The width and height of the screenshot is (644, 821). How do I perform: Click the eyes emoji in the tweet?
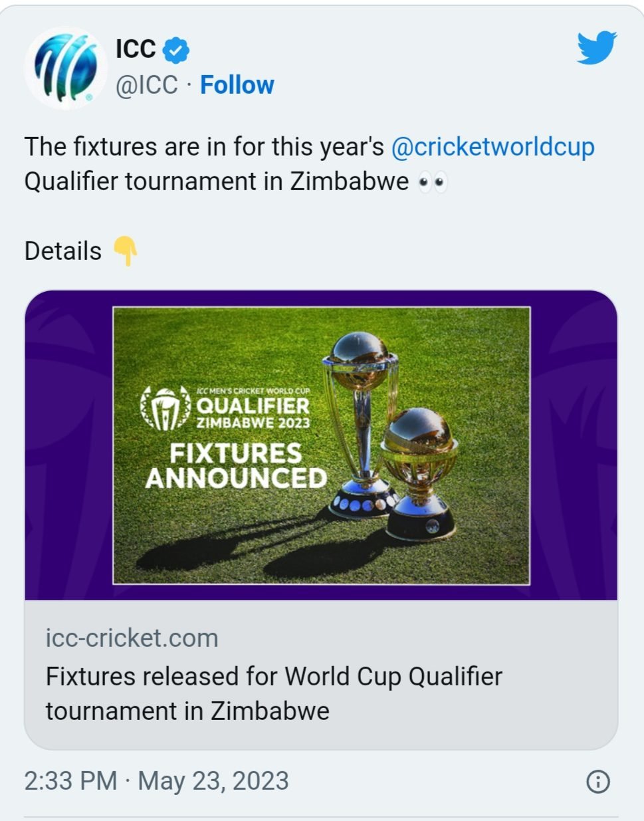pyautogui.click(x=433, y=182)
